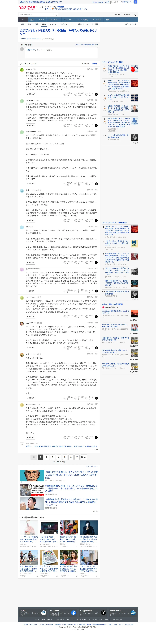Expand 返信0件 under shiitake's comment
Viewport: 156px width, 644px height.
tap(30, 125)
